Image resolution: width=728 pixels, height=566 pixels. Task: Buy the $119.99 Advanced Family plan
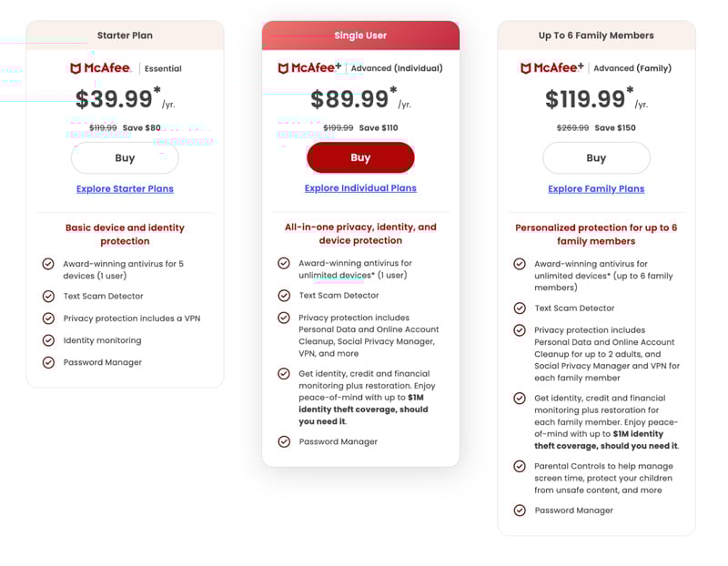pos(596,157)
